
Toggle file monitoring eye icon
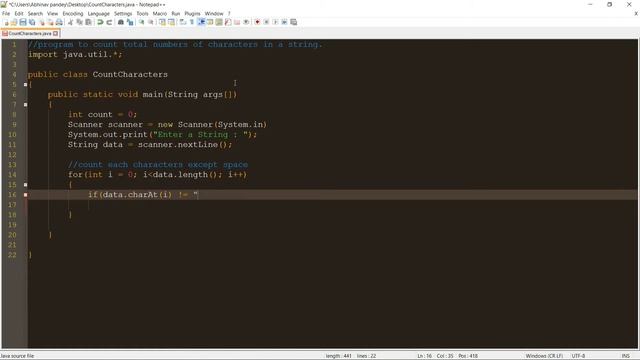pos(246,22)
